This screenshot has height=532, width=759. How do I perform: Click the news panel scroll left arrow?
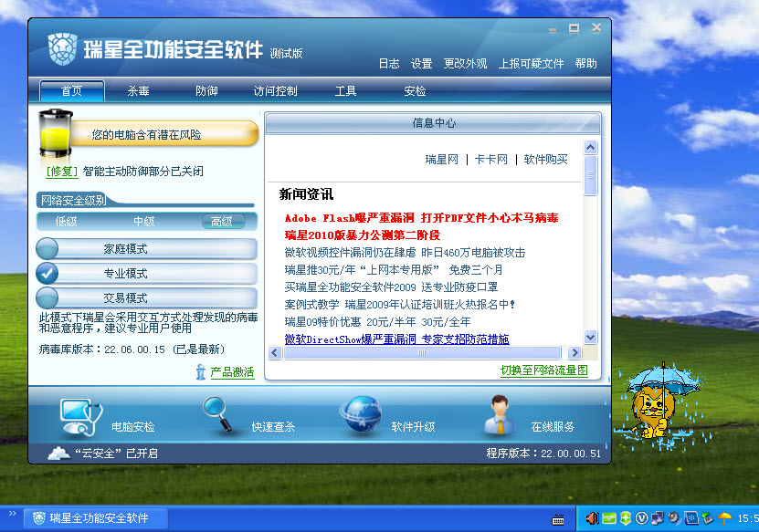tap(275, 352)
